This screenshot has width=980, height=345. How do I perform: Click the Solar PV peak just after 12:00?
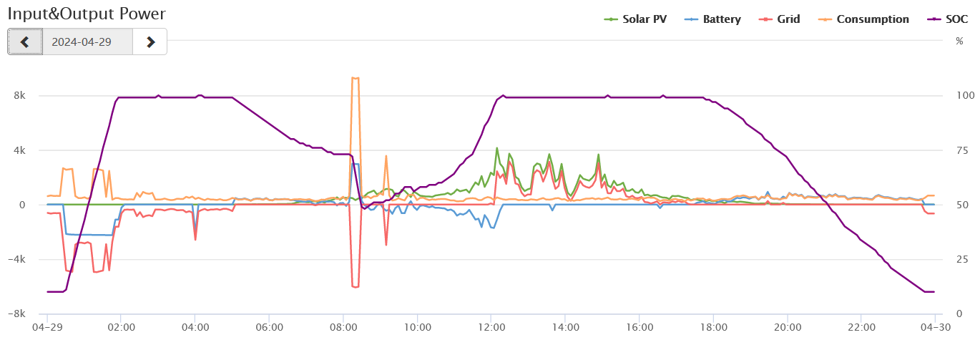coord(497,148)
